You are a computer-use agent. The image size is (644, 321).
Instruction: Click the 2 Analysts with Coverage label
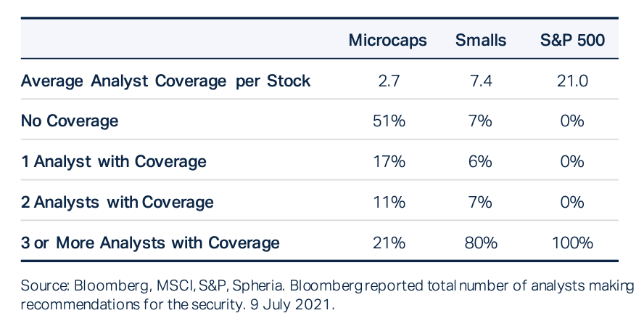tap(117, 201)
